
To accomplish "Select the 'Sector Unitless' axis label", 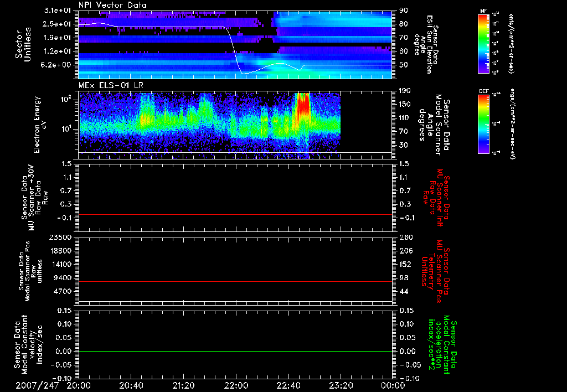I will tap(23, 44).
